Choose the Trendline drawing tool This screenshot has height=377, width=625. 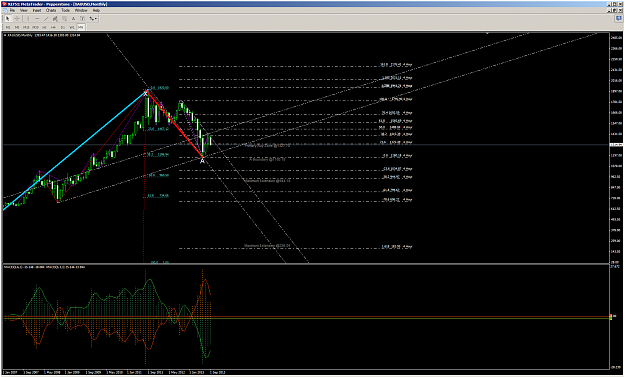coord(46,18)
